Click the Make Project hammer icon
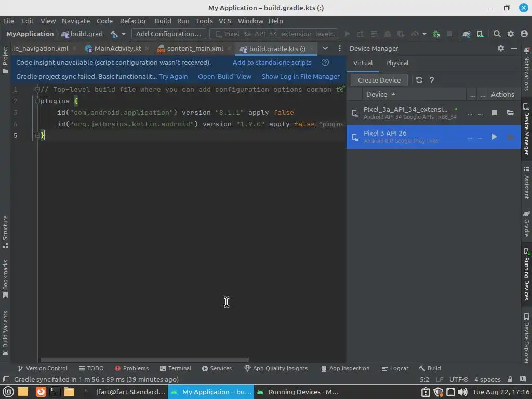This screenshot has height=399, width=532. 114,34
